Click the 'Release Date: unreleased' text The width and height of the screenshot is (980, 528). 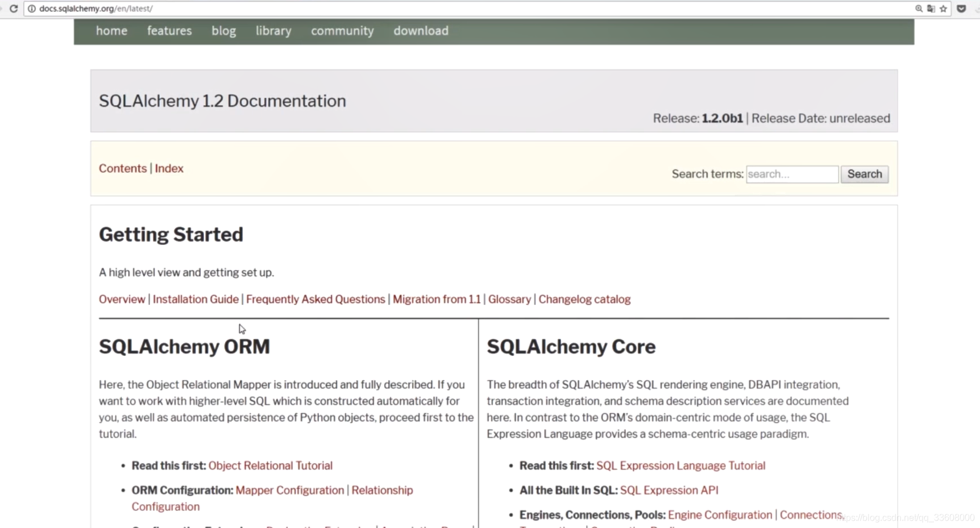tap(821, 118)
